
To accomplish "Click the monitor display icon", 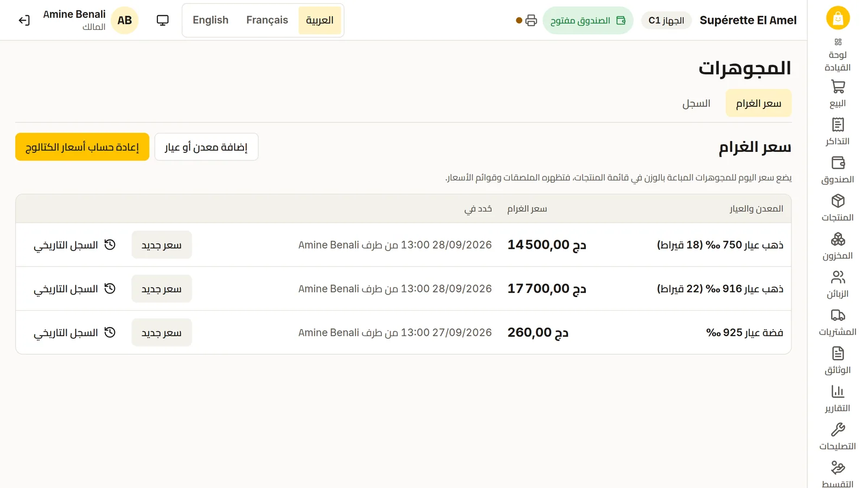I will [162, 20].
